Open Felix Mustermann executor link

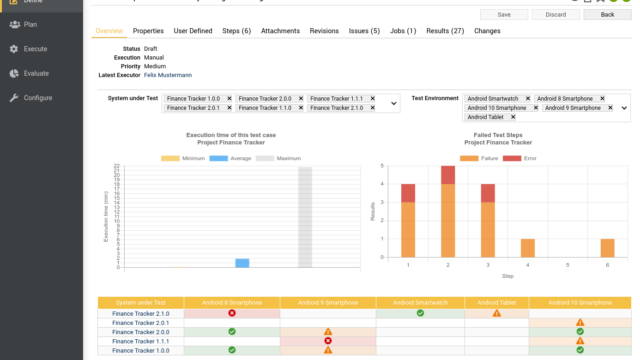click(168, 75)
